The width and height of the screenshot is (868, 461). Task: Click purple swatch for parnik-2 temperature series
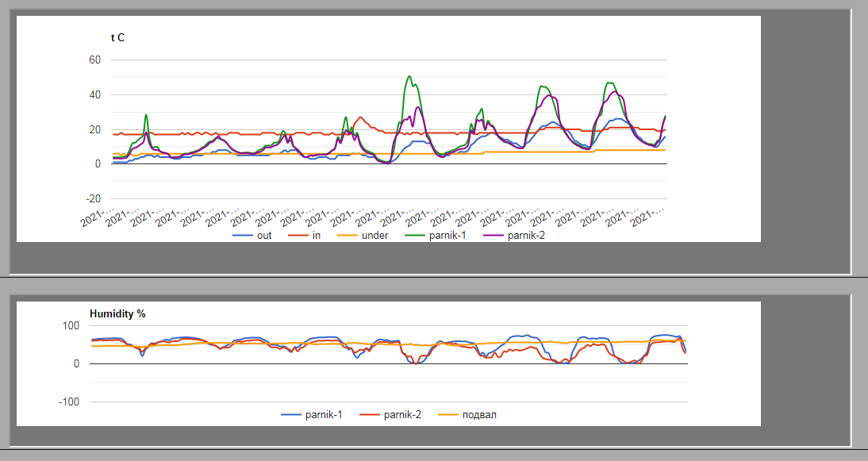[x=494, y=236]
